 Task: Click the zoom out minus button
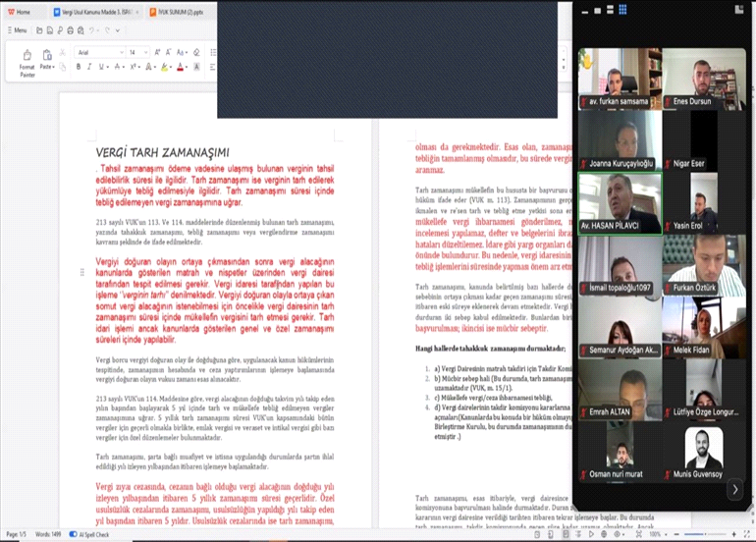(676, 534)
